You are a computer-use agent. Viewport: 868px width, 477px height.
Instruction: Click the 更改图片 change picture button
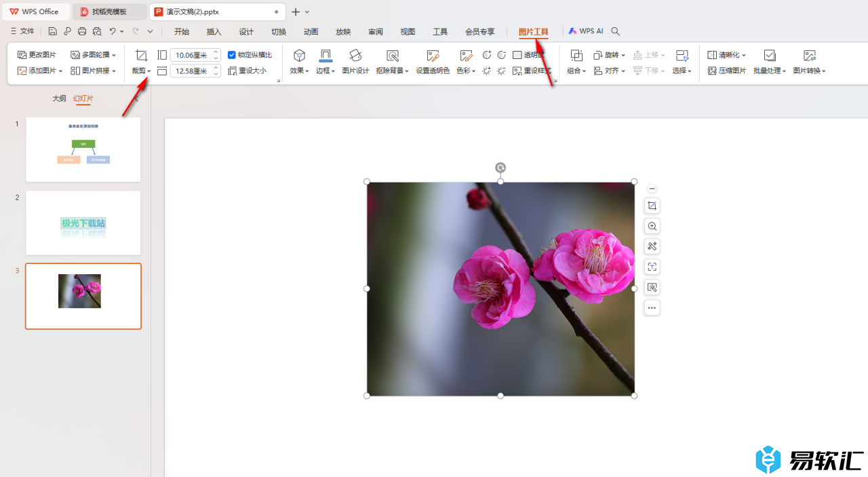point(37,55)
